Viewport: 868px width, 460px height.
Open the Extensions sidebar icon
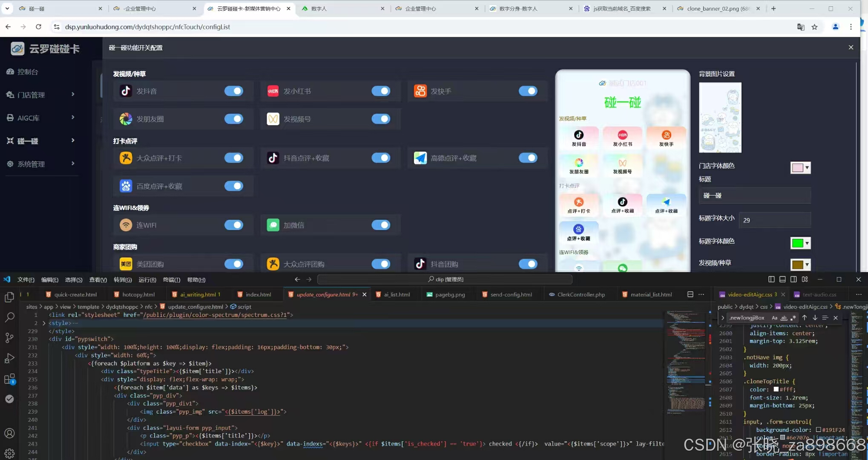pyautogui.click(x=9, y=379)
